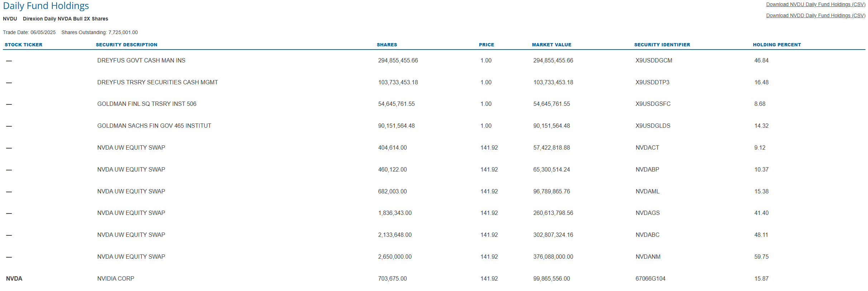Image resolution: width=868 pixels, height=291 pixels.
Task: Click the X9USDDGCM security identifier
Action: [653, 61]
